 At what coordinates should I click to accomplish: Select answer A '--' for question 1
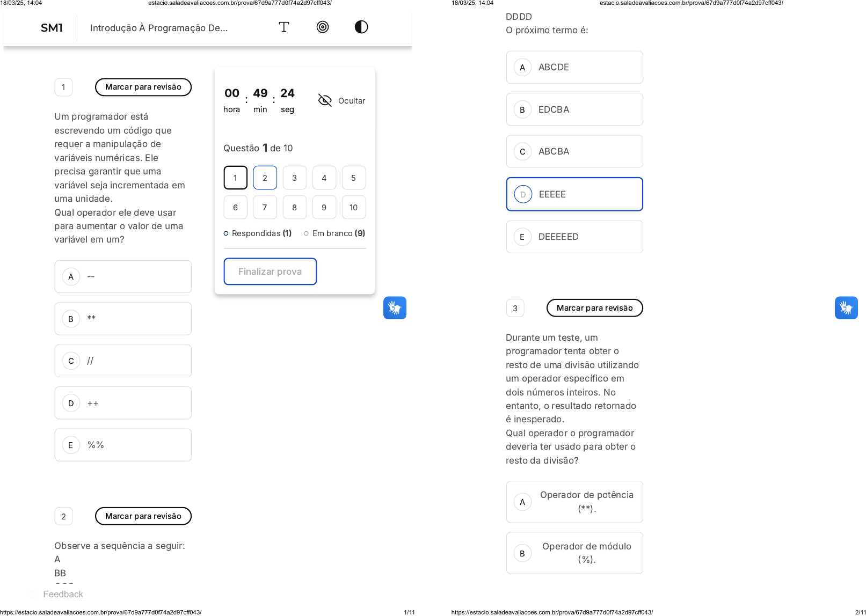[x=123, y=277]
